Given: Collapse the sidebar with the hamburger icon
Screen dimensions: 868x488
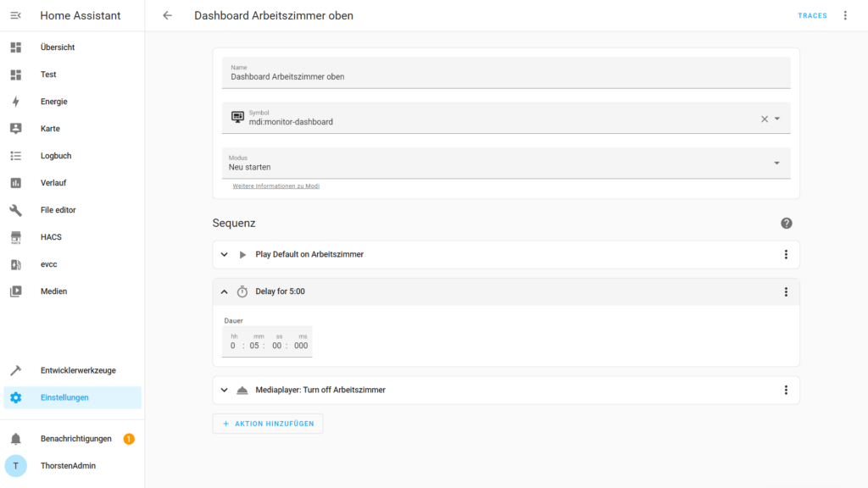Looking at the screenshot, I should (x=15, y=15).
